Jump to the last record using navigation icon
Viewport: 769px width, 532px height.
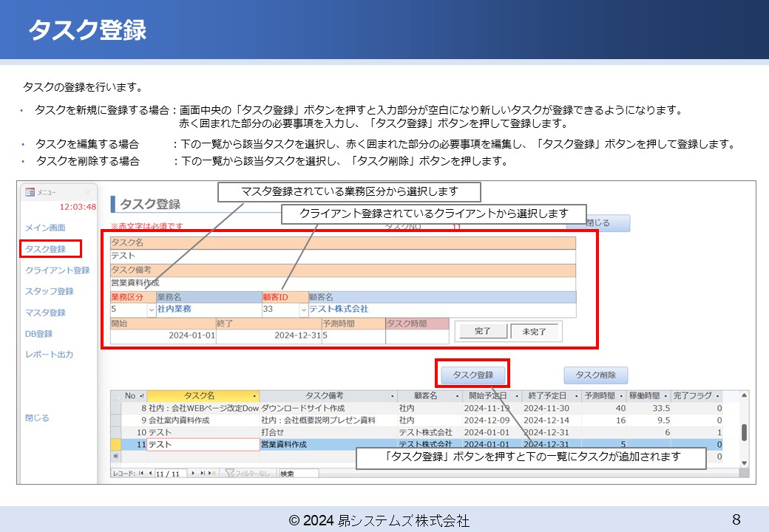[202, 473]
